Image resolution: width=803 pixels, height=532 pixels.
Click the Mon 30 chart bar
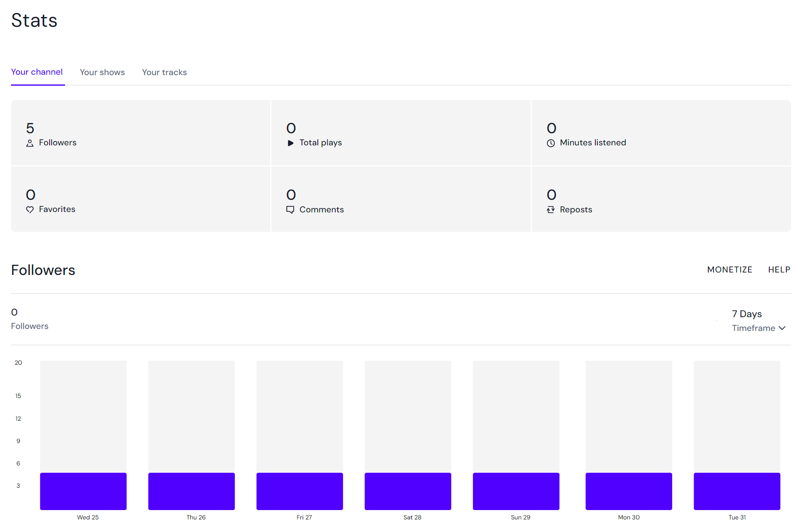click(628, 491)
